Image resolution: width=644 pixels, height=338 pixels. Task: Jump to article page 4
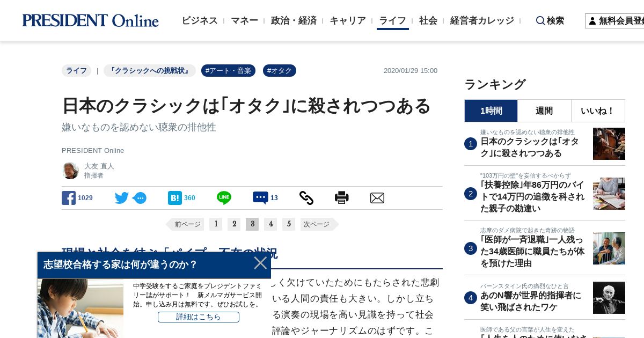tap(270, 224)
